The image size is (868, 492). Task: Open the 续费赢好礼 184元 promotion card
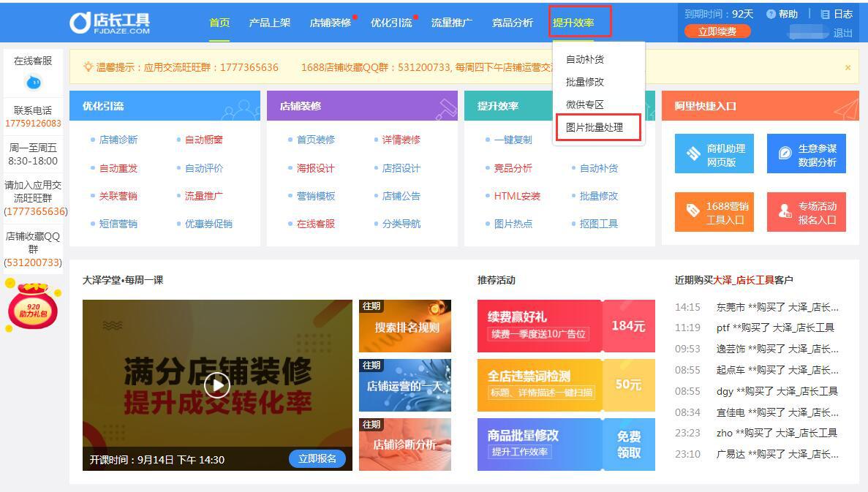click(566, 326)
